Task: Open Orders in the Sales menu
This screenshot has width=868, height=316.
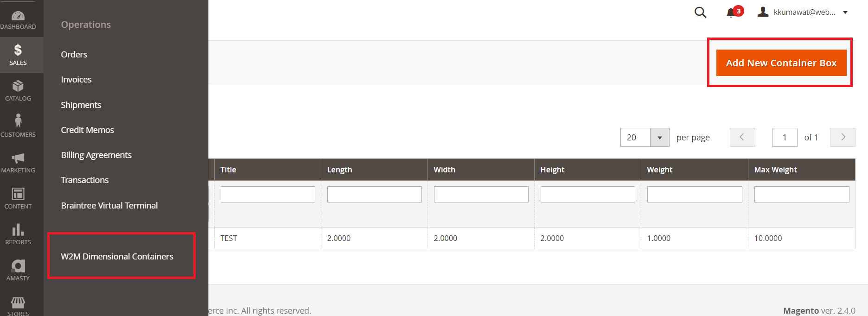Action: (74, 54)
